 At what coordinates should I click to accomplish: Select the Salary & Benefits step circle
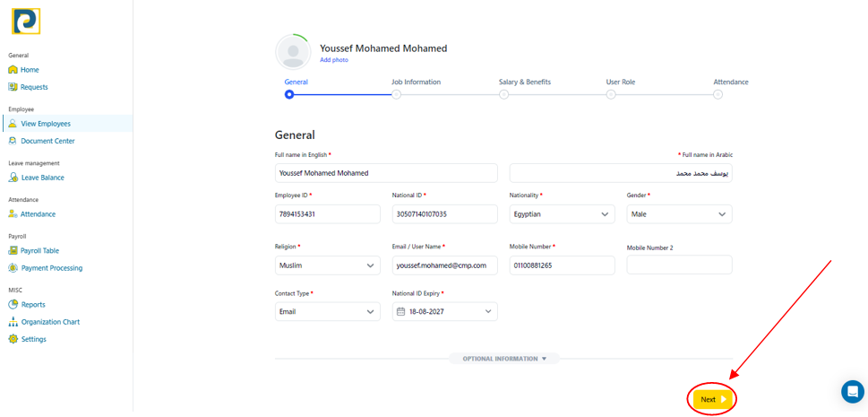coord(503,94)
